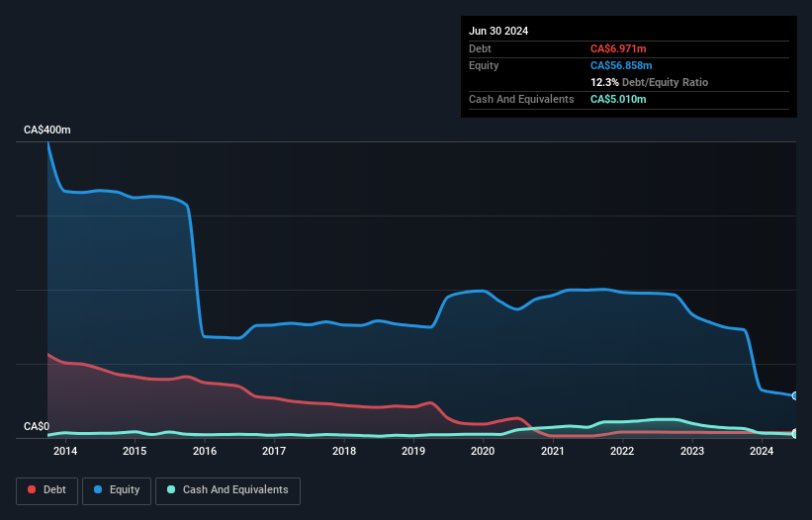
Task: Click the 2023 x-axis label
Action: pos(692,451)
